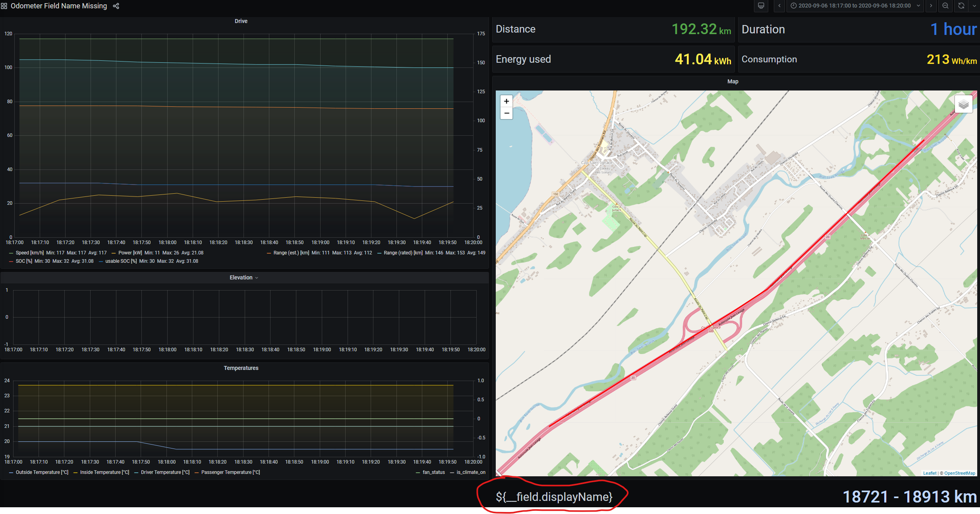Viewport: 980px width, 514px height.
Task: Open the dashboard share icon
Action: (116, 6)
